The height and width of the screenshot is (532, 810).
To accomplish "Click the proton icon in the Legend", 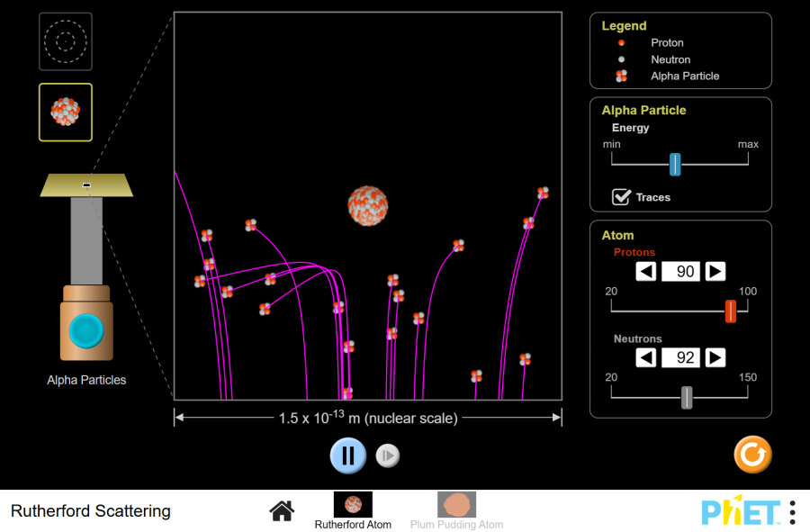I will 621,42.
